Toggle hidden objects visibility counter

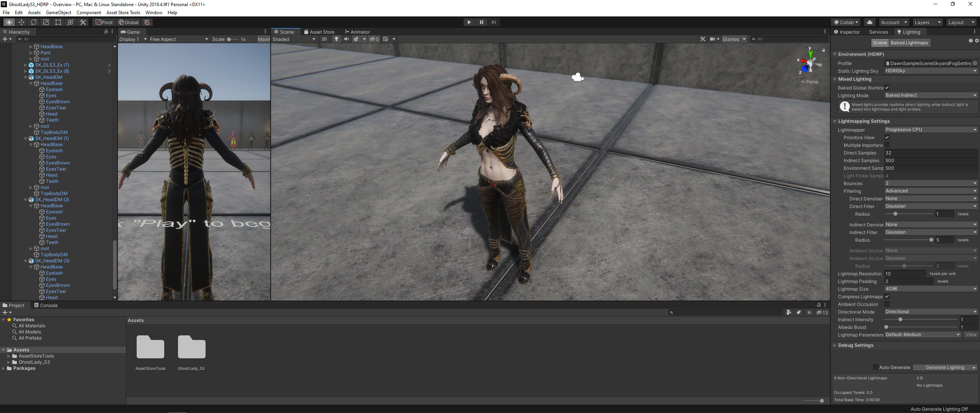pos(374,39)
